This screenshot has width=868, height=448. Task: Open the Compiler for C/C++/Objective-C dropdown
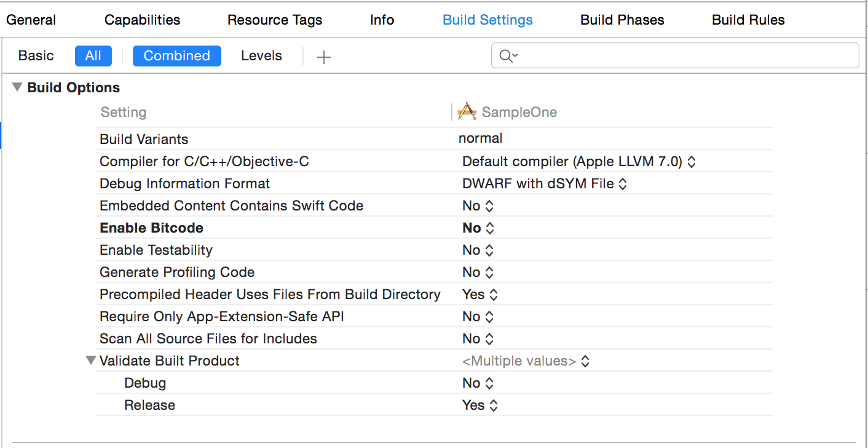(579, 162)
